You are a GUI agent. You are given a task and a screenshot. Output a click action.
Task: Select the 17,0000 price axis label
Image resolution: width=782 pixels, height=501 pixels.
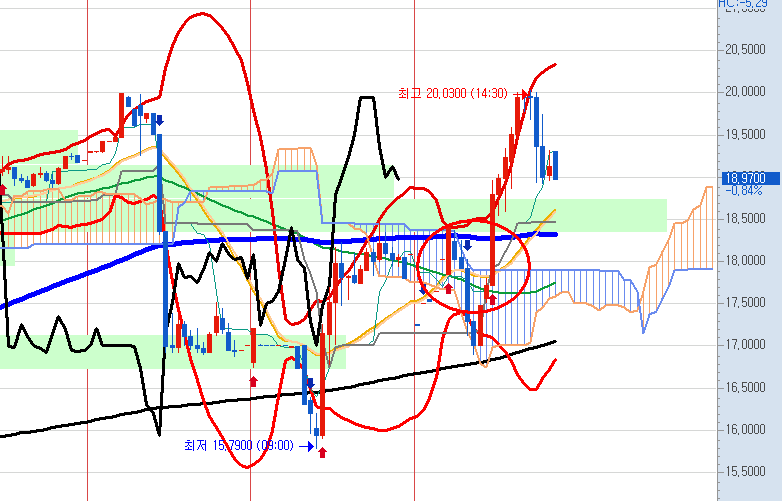pyautogui.click(x=745, y=344)
